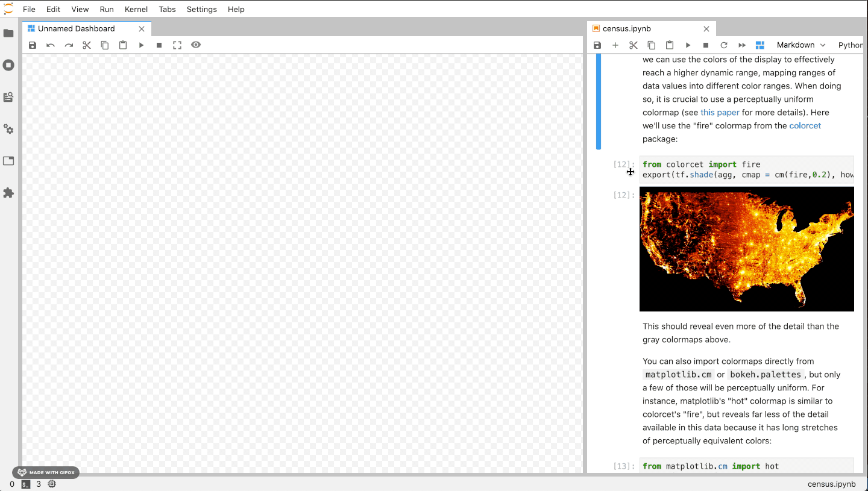Viewport: 868px width, 491px height.
Task: Restart the notebook kernel
Action: [x=723, y=45]
